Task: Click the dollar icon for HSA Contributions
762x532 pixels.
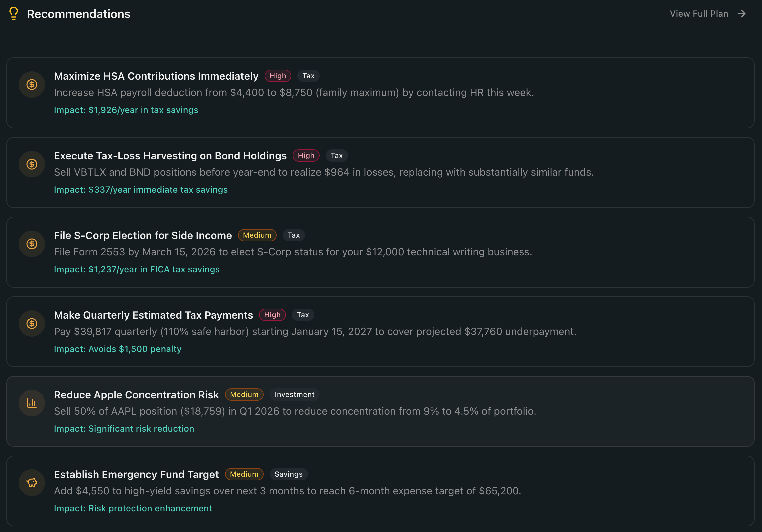Action: tap(32, 85)
